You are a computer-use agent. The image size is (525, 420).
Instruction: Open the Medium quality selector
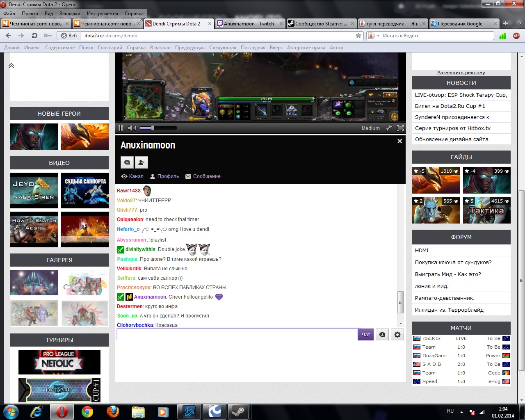(x=370, y=128)
